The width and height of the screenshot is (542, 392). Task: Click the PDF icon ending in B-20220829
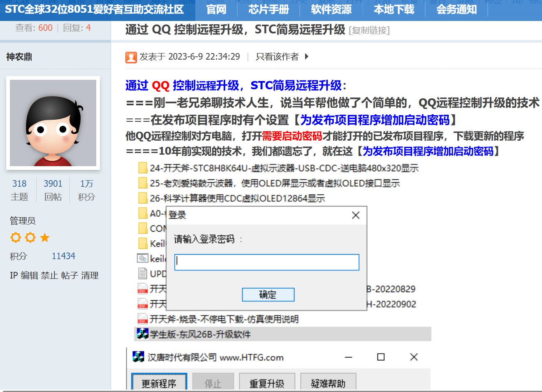pyautogui.click(x=143, y=289)
